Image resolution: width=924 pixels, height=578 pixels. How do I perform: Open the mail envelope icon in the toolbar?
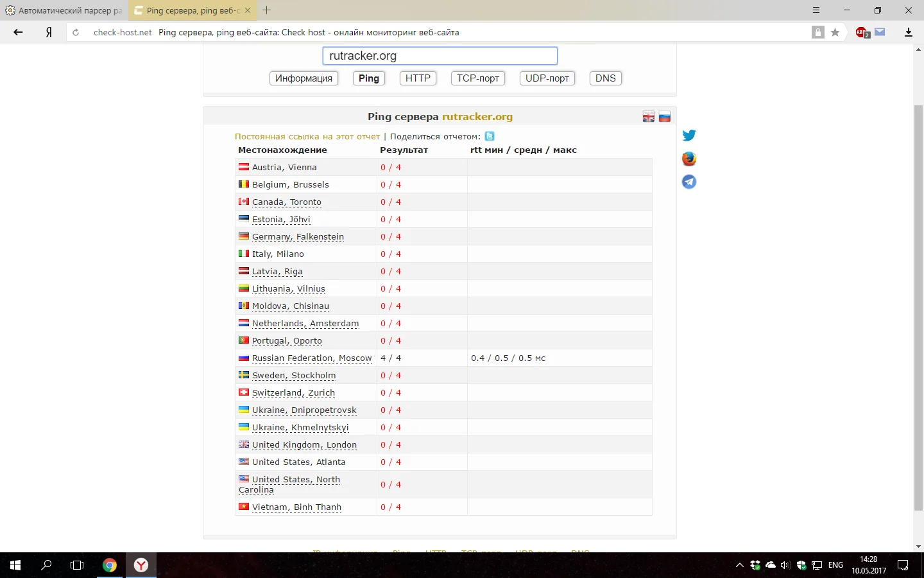pos(880,32)
